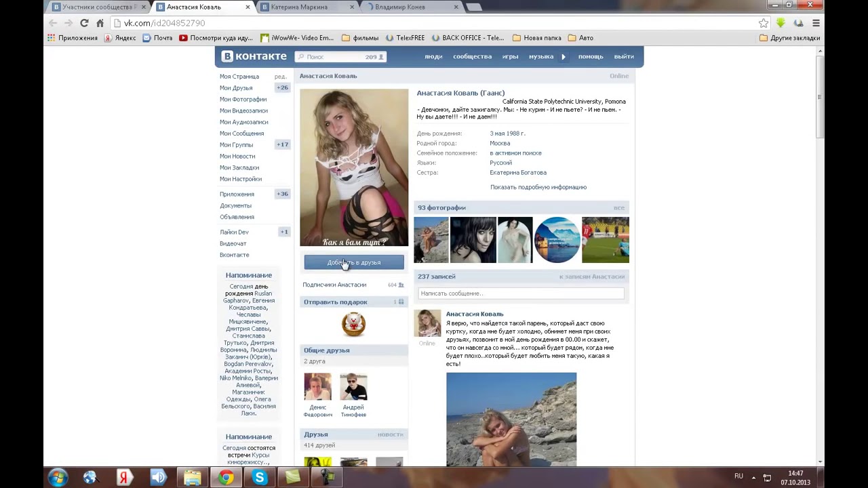Show hidden system tray icons
The image size is (868, 488).
tap(753, 478)
